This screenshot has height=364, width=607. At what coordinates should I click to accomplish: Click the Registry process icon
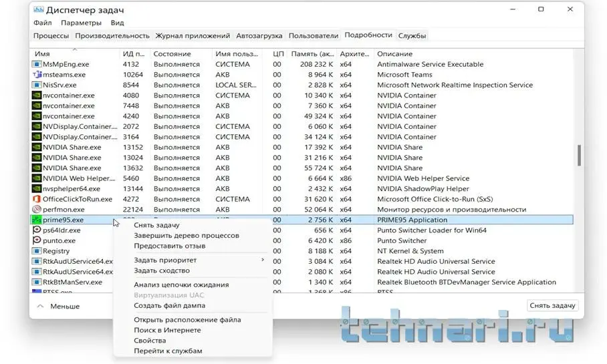[x=36, y=251]
